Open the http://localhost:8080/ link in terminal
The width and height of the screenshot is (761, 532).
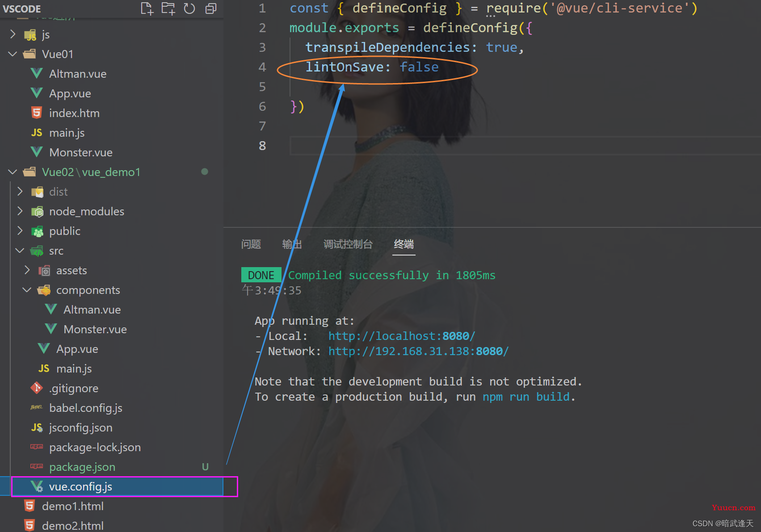(402, 336)
